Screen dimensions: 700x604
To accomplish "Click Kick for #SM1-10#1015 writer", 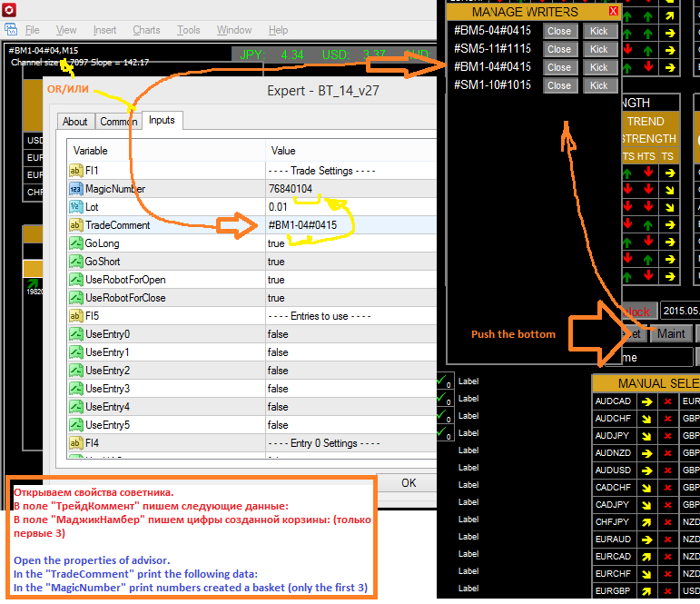I will pos(599,85).
